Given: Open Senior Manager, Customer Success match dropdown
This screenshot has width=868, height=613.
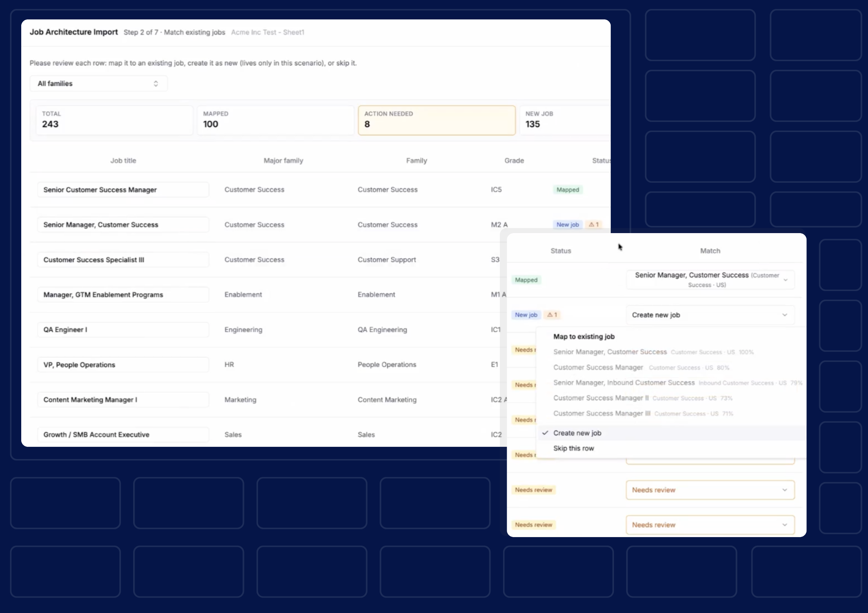Looking at the screenshot, I should click(710, 280).
